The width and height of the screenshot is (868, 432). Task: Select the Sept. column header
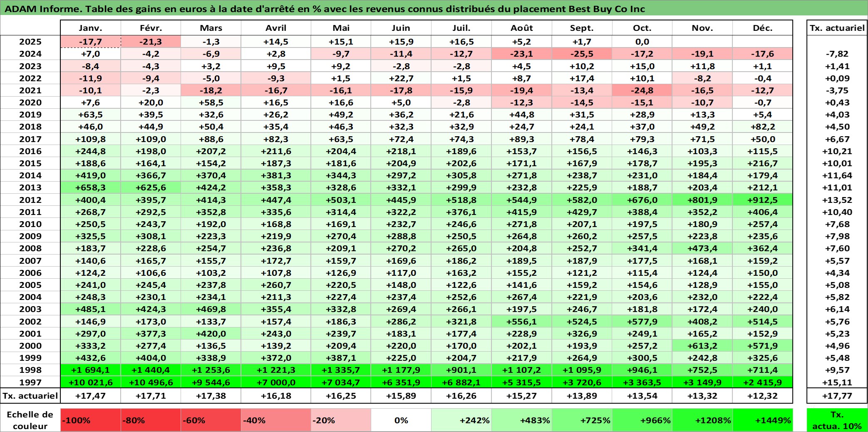pyautogui.click(x=582, y=28)
